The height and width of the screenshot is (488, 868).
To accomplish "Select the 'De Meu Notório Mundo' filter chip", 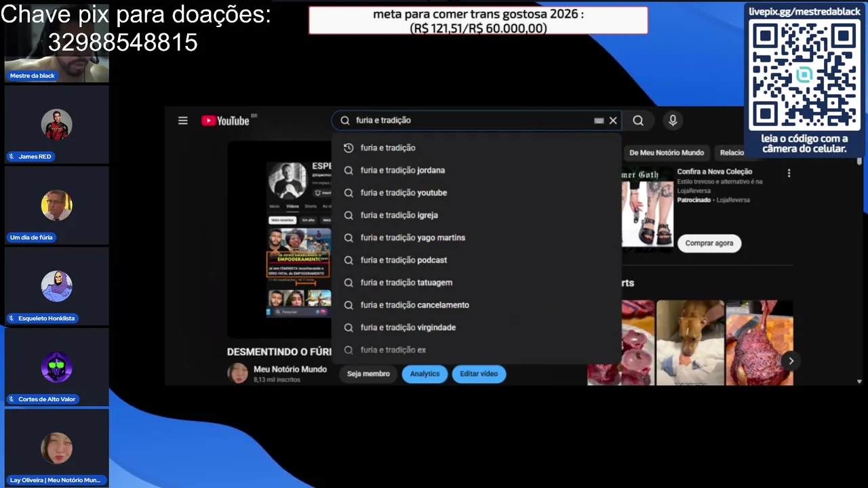I will pos(666,152).
